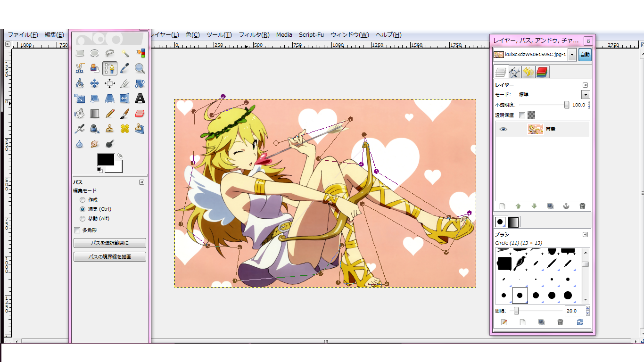Select the Scale tool
Image resolution: width=644 pixels, height=362 pixels.
[x=80, y=99]
